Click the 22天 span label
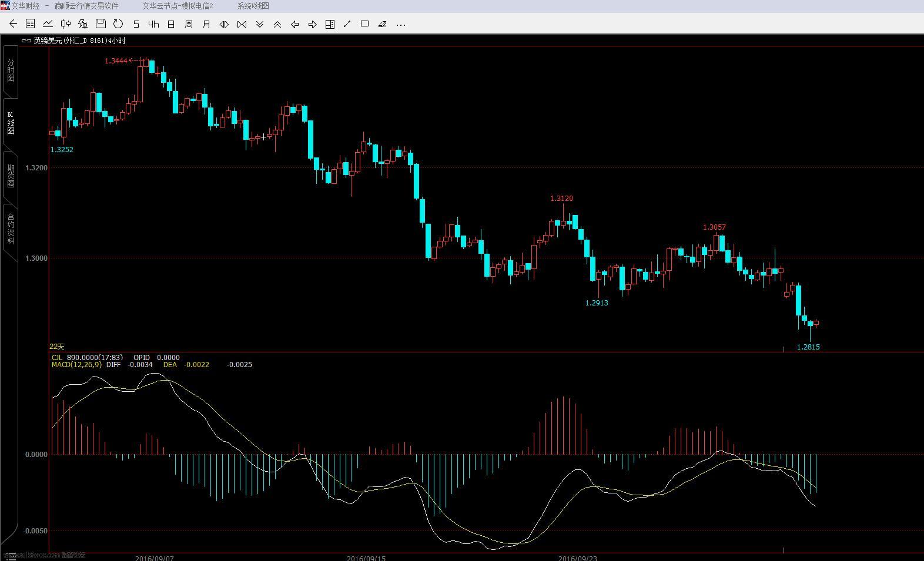 [x=57, y=347]
